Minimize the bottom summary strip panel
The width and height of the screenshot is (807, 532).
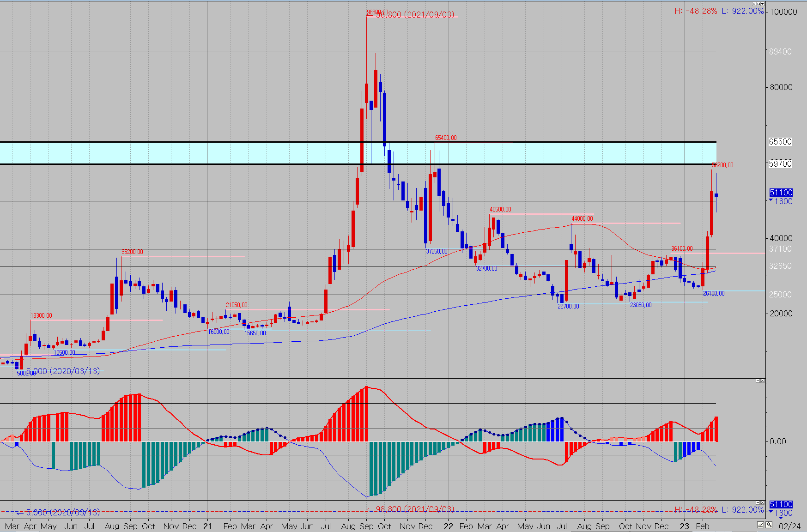tap(758, 502)
